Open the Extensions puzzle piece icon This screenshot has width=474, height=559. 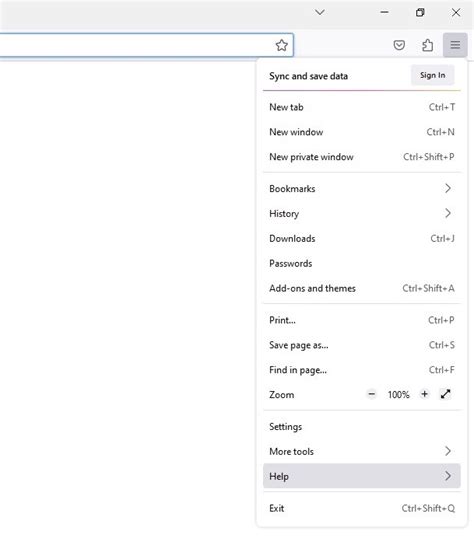point(427,45)
